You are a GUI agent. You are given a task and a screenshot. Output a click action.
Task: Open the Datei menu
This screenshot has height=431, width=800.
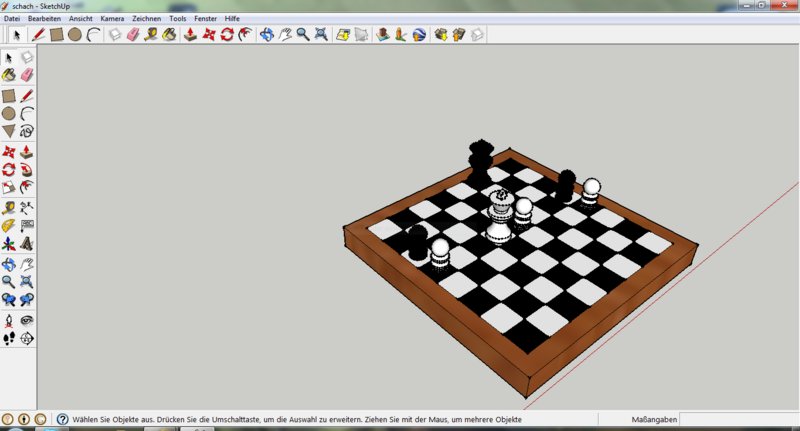point(12,18)
